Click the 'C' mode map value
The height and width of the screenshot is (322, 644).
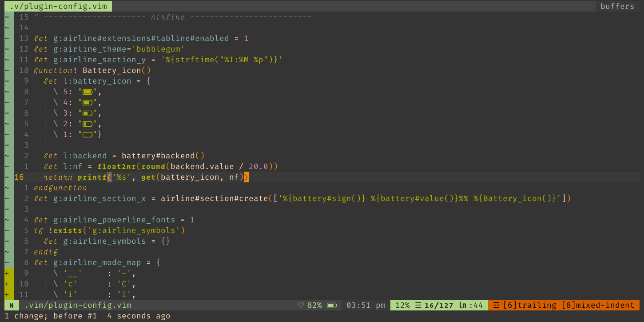[124, 284]
